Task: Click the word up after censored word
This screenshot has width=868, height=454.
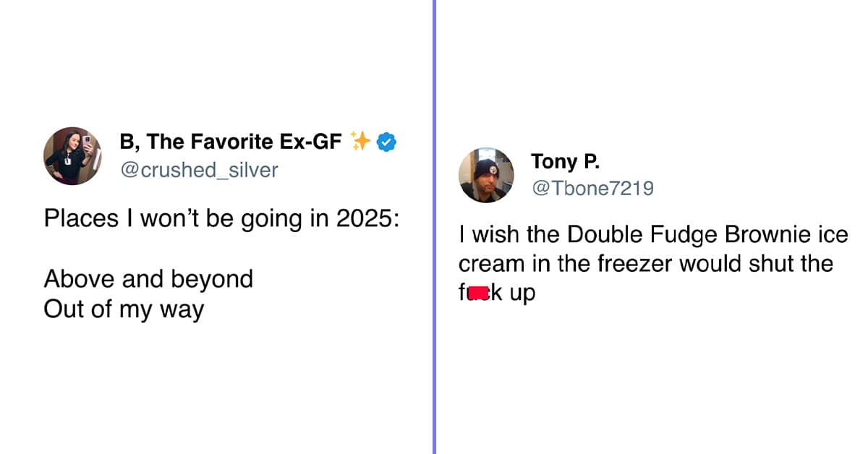Action: pyautogui.click(x=522, y=295)
